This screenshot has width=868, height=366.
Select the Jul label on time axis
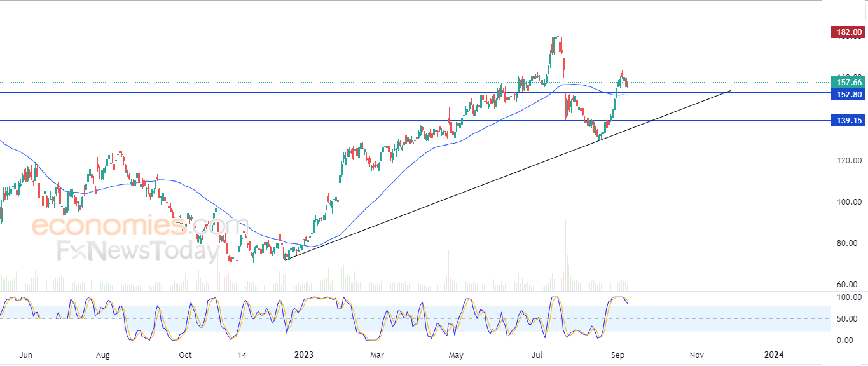coord(538,354)
